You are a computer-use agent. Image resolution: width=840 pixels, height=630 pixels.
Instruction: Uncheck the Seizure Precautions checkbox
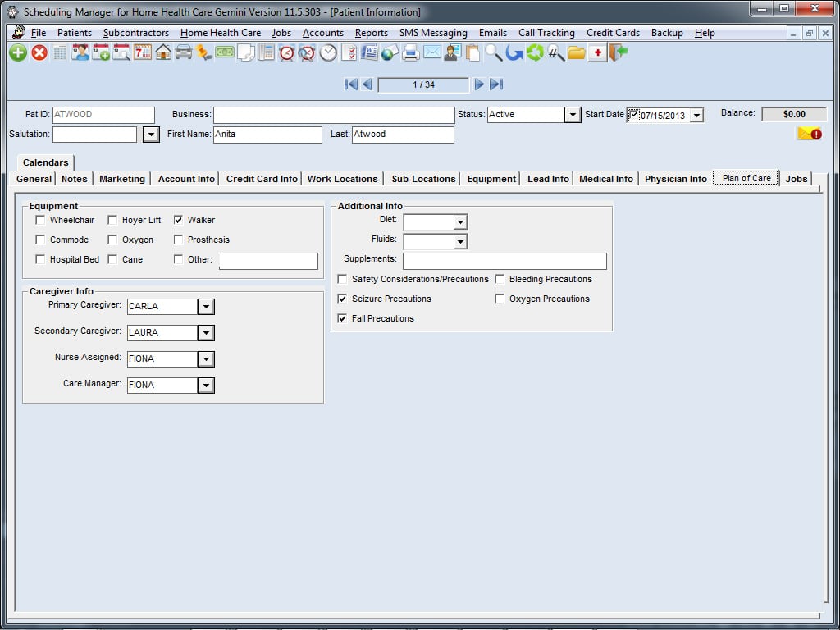(342, 299)
